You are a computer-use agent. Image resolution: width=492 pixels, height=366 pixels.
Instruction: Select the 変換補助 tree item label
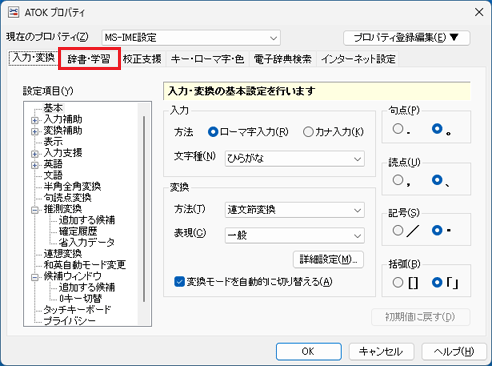(63, 131)
